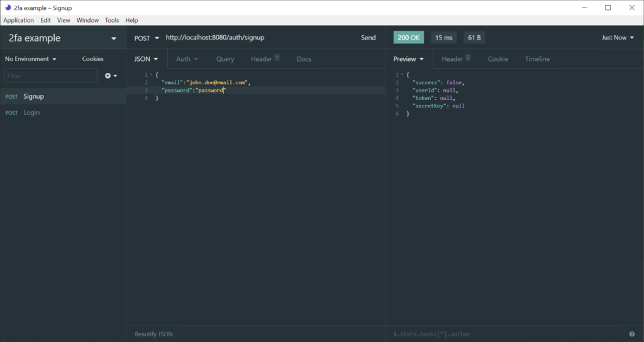This screenshot has height=342, width=644.
Task: Click the sidebar Filter input field
Action: [51, 75]
